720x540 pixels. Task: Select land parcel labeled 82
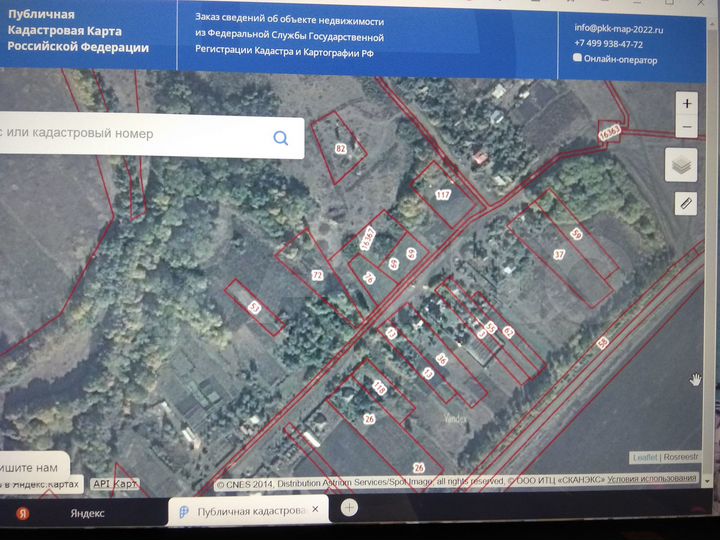click(340, 148)
